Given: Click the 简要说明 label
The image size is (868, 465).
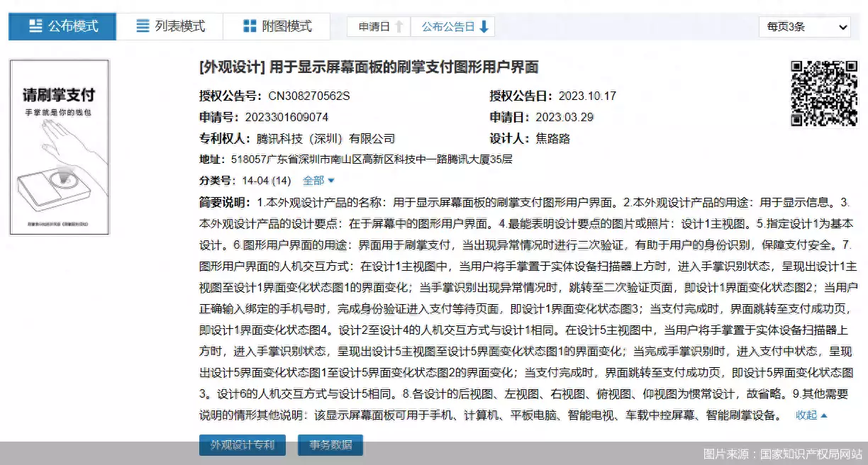Looking at the screenshot, I should click(224, 202).
